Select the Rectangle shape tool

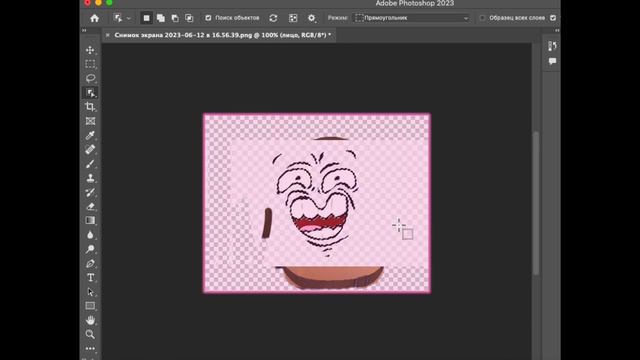tap(90, 306)
